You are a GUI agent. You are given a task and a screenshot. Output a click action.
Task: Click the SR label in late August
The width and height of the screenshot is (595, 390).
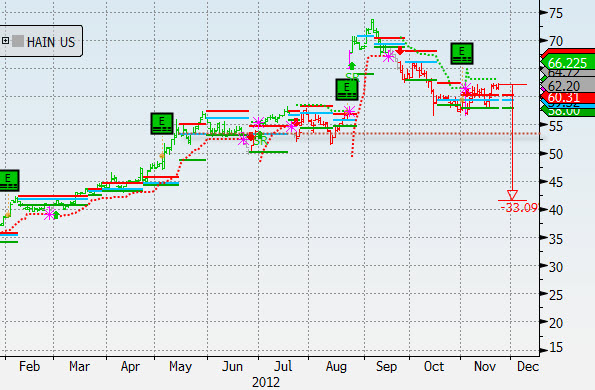tap(352, 77)
